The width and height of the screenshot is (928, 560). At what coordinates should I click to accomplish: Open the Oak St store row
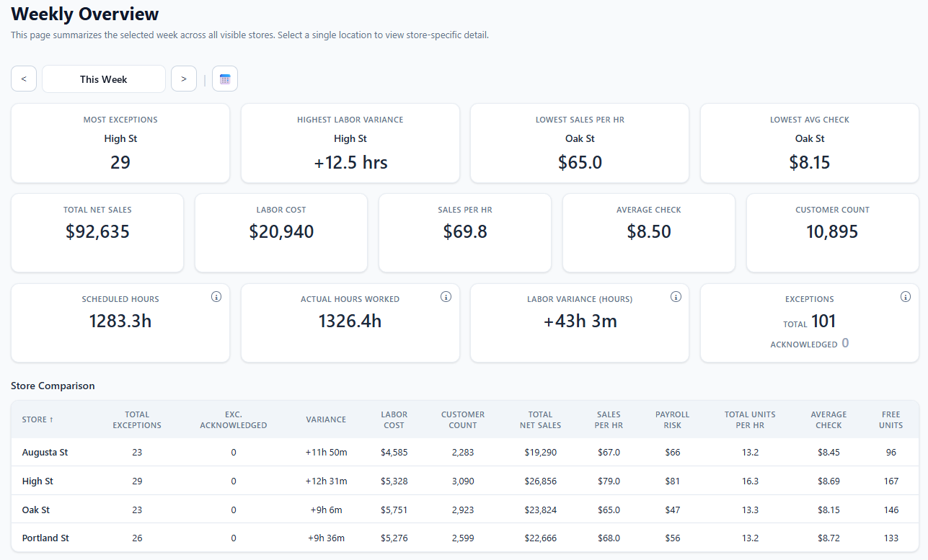465,510
